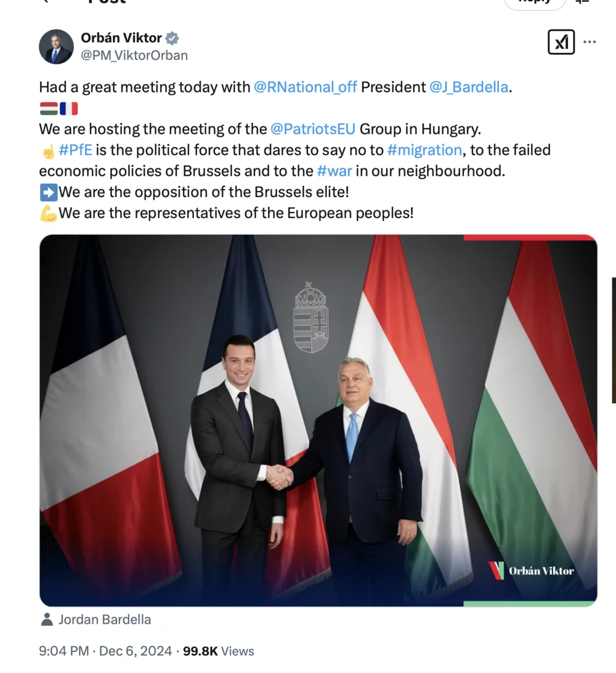The width and height of the screenshot is (616, 673).
Task: Visit the @PatriotsEU mentioned account
Action: click(x=312, y=129)
